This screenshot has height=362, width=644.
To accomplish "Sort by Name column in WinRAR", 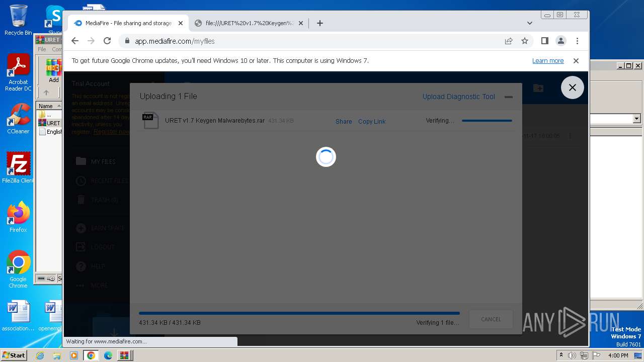I will tap(49, 106).
